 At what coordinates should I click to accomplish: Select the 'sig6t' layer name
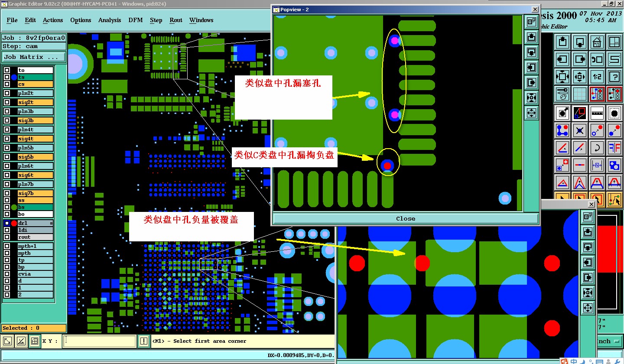[x=35, y=175]
